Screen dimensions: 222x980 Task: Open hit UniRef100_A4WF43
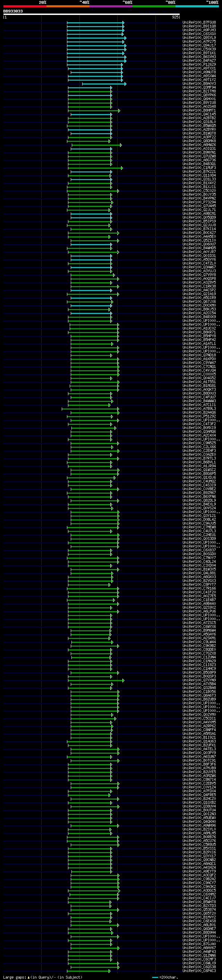pyautogui.click(x=199, y=951)
